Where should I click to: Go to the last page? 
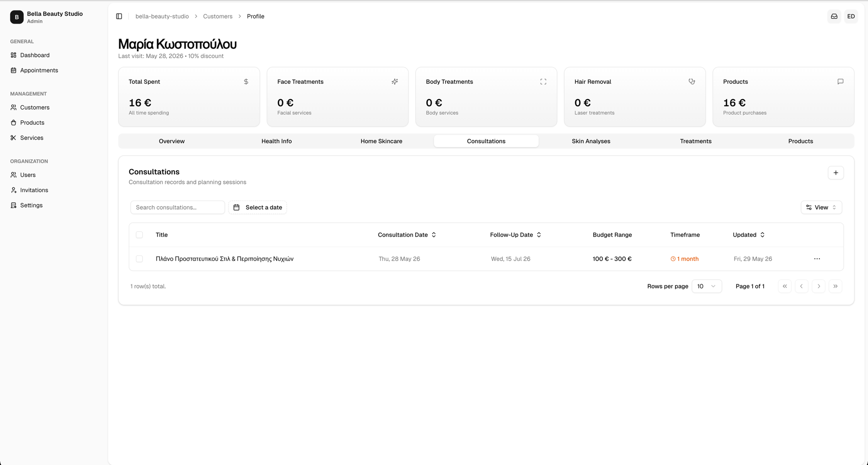coord(836,286)
